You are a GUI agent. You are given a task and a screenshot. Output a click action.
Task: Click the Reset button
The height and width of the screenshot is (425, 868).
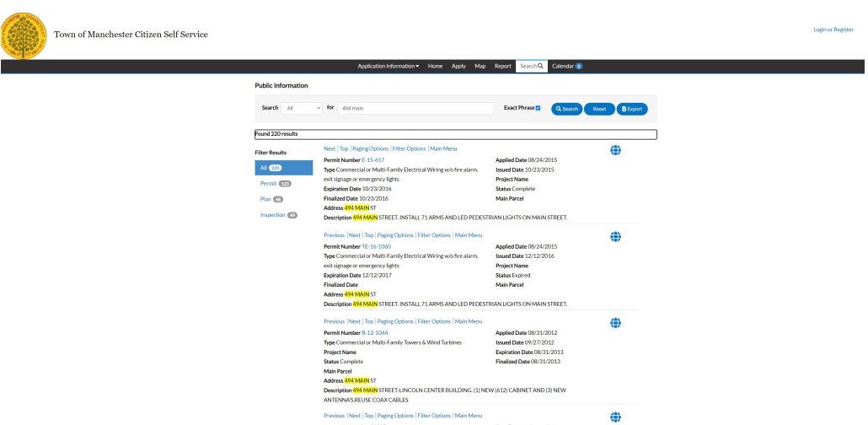pyautogui.click(x=599, y=109)
